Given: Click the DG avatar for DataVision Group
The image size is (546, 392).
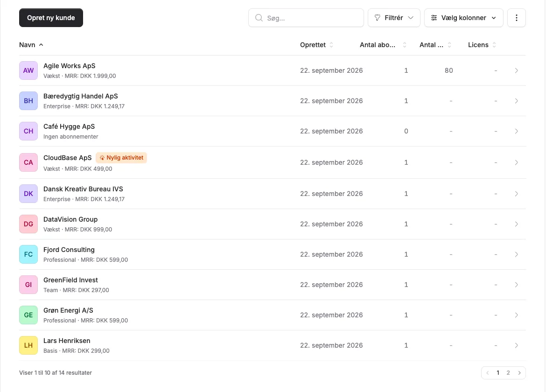Looking at the screenshot, I should coord(28,224).
